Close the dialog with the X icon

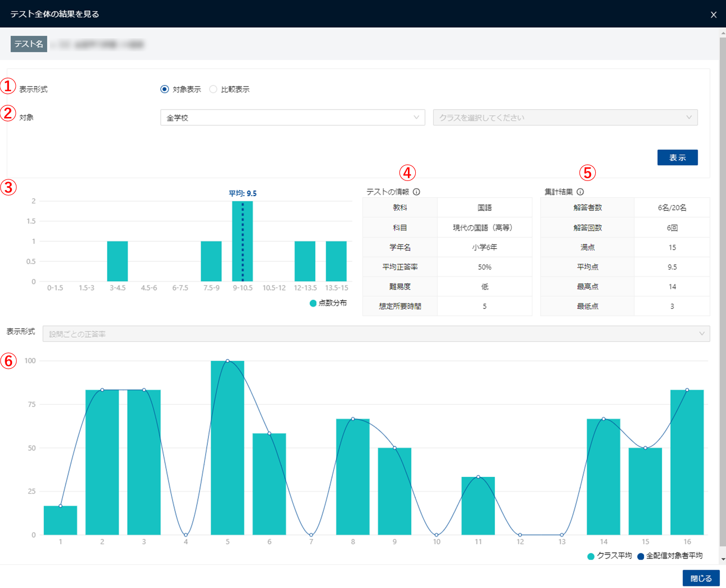(x=713, y=15)
